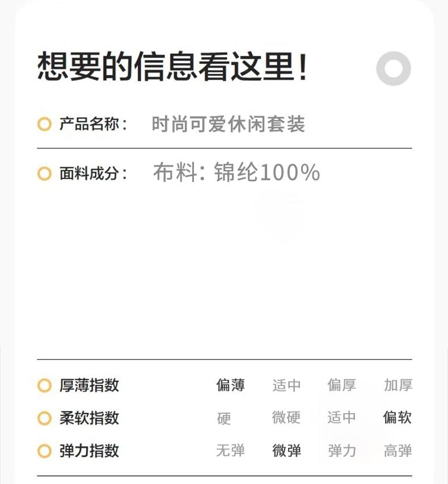Choose 高弹 elasticity option
The width and height of the screenshot is (448, 484).
click(x=398, y=451)
